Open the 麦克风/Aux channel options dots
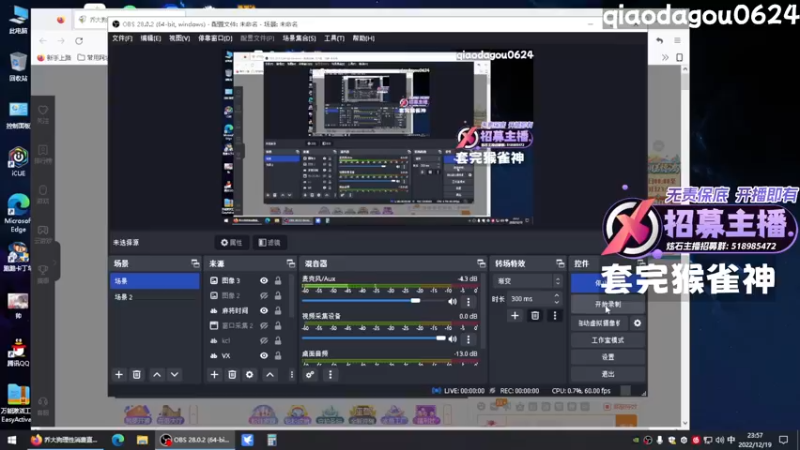 468,302
